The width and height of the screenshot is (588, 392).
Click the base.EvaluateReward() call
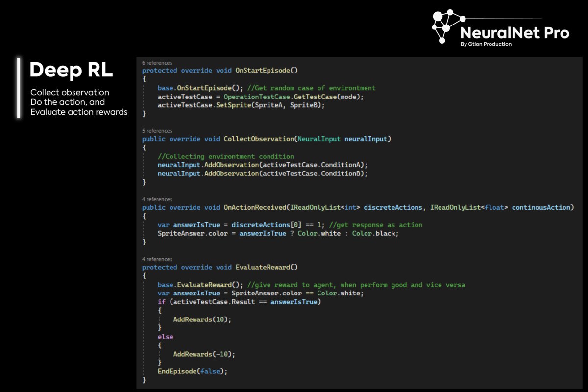(200, 285)
